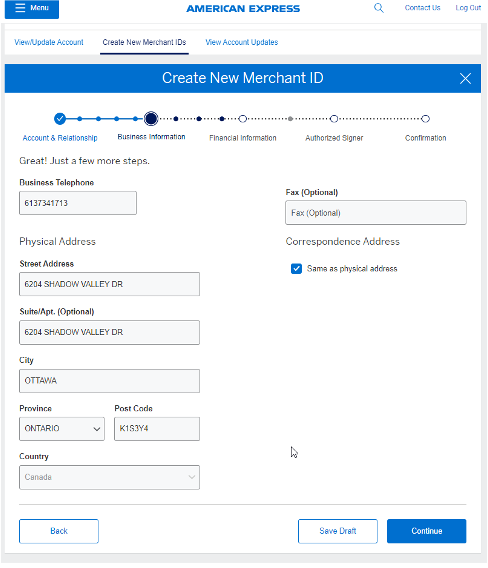
Task: Click the Log Out link
Action: click(468, 8)
